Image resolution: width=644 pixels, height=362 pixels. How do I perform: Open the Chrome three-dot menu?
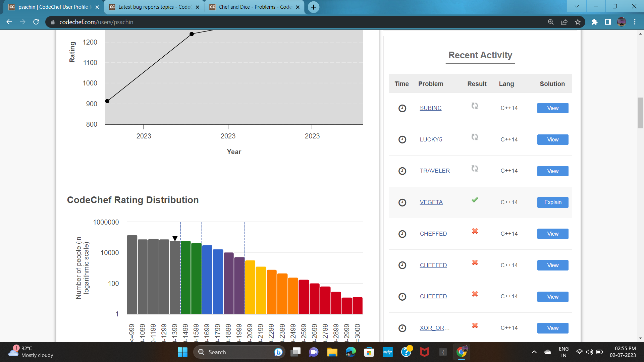tap(635, 22)
